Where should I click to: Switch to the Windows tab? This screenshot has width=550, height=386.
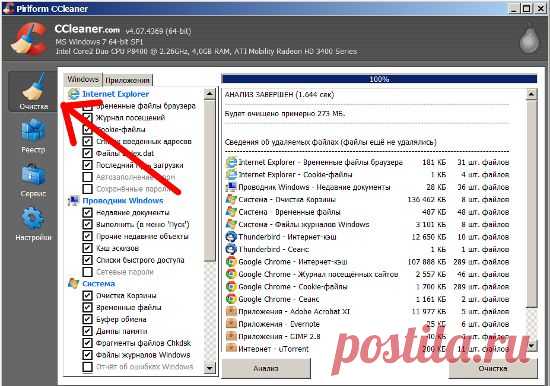[83, 79]
